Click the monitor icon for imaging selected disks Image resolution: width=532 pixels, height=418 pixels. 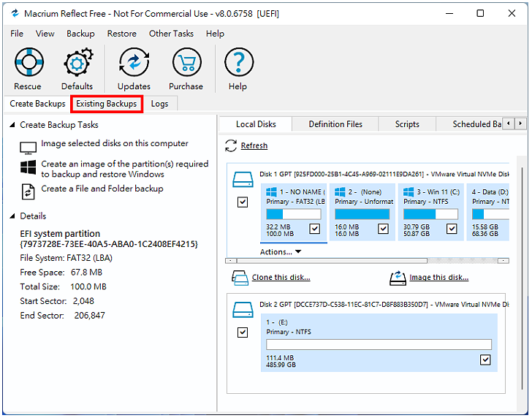pyautogui.click(x=28, y=148)
